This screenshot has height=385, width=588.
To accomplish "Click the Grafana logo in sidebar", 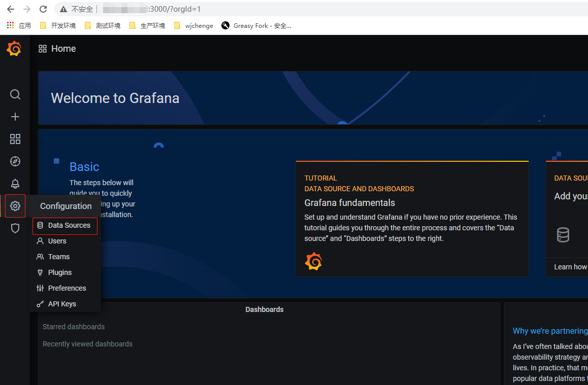I will (14, 49).
